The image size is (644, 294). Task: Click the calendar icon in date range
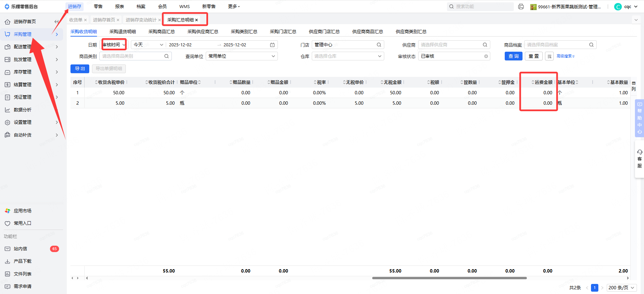273,45
